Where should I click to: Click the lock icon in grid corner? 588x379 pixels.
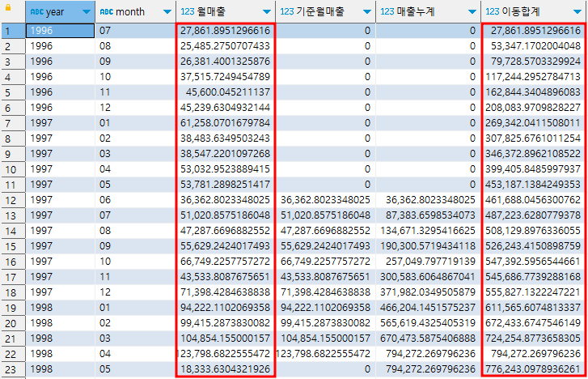[x=8, y=7]
